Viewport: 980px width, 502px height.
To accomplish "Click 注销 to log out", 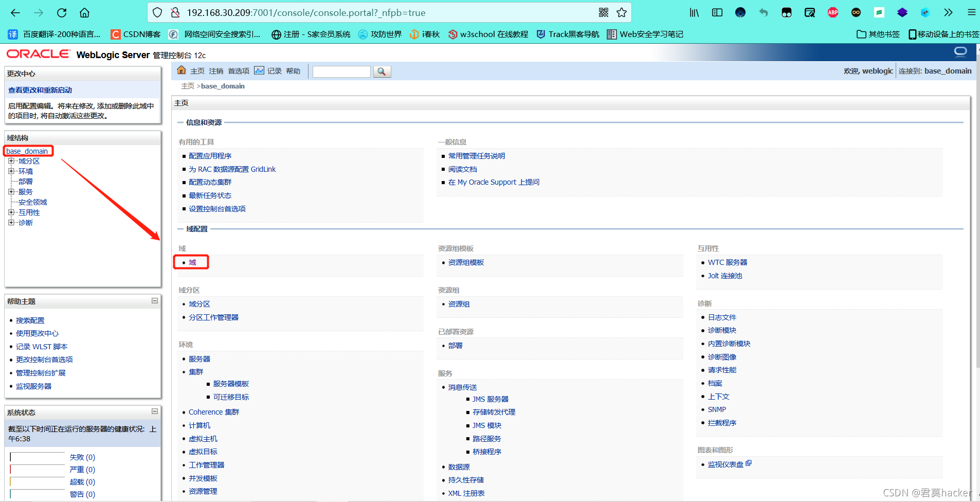I will pyautogui.click(x=216, y=71).
